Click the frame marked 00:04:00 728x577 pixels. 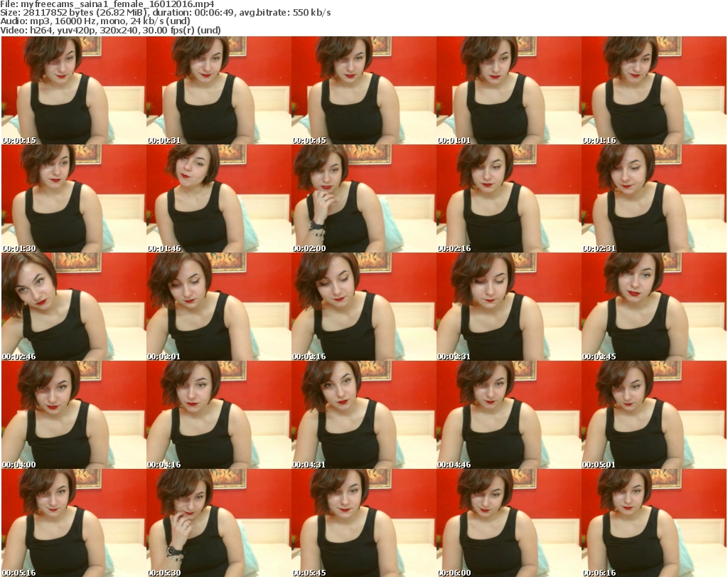(x=74, y=415)
